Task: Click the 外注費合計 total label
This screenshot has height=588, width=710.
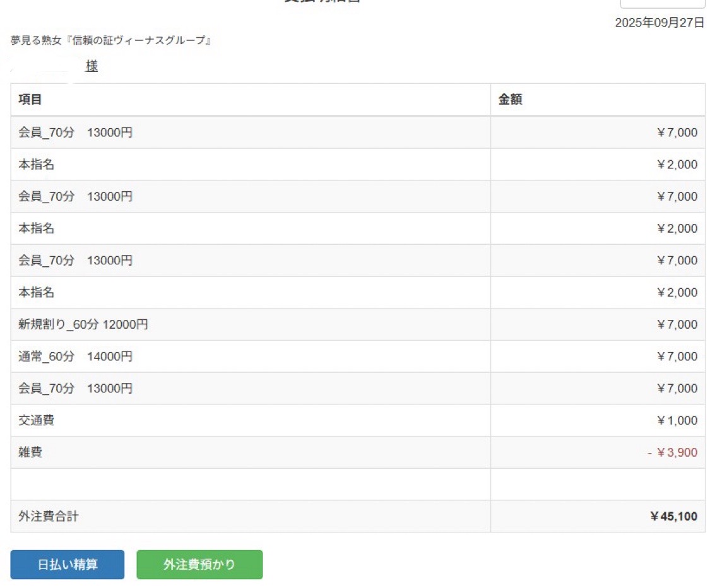Action: [x=49, y=517]
